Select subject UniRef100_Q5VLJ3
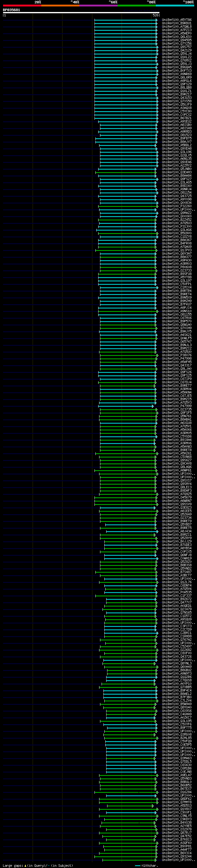 tap(176, 64)
